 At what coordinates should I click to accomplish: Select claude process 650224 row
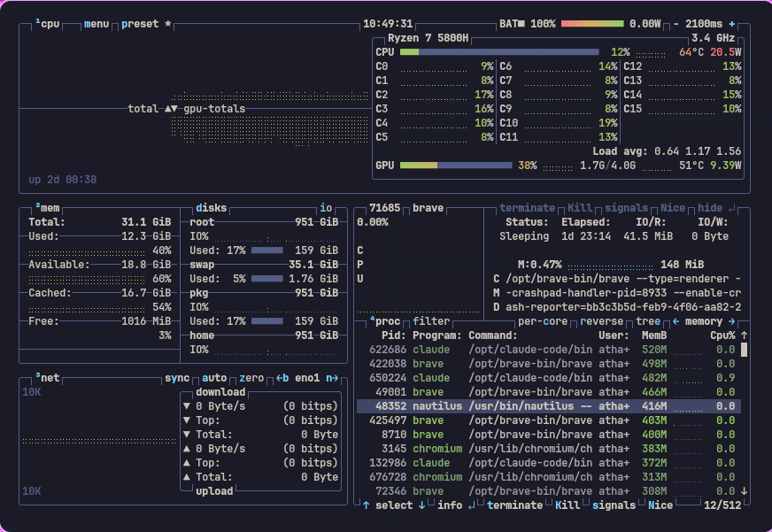coord(549,378)
